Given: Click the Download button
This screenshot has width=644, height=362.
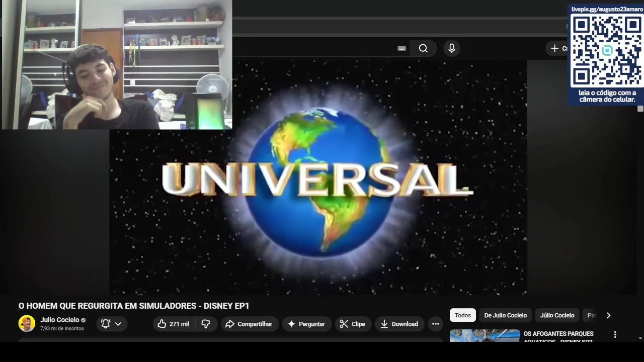Looking at the screenshot, I should point(399,324).
